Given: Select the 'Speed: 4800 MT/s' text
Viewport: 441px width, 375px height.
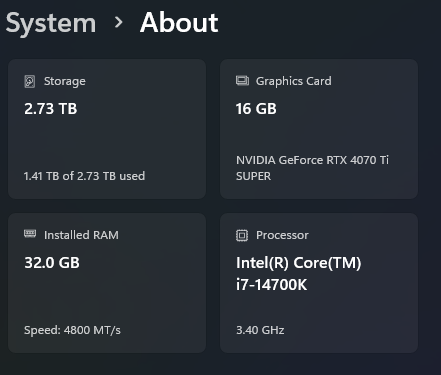Looking at the screenshot, I should pos(72,330).
